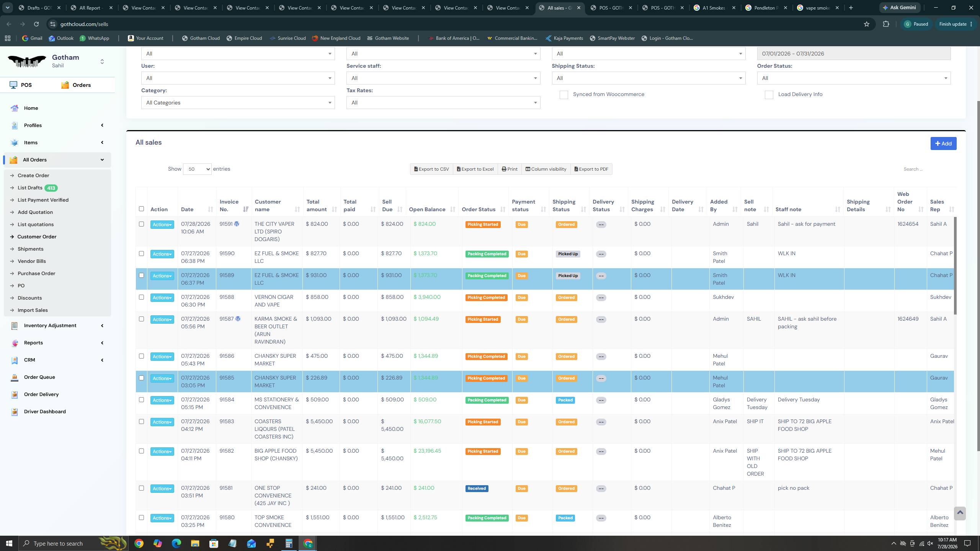
Task: Open the Order Queue sidebar icon
Action: (x=15, y=377)
